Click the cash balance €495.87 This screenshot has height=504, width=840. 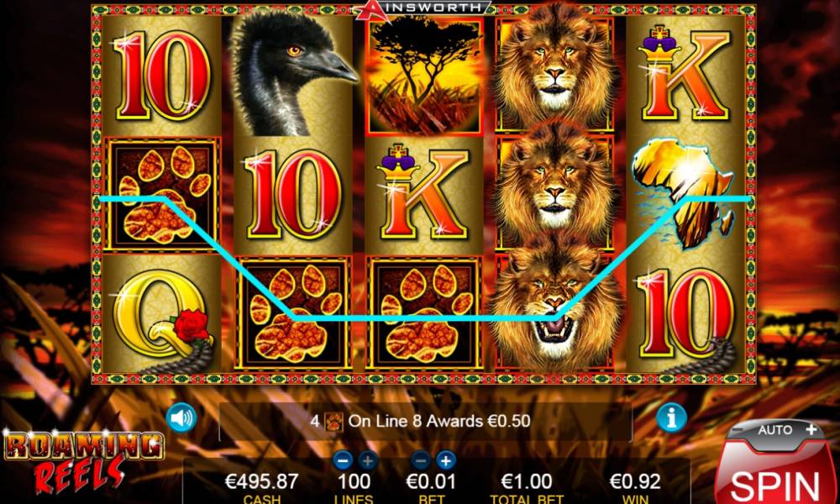[261, 481]
